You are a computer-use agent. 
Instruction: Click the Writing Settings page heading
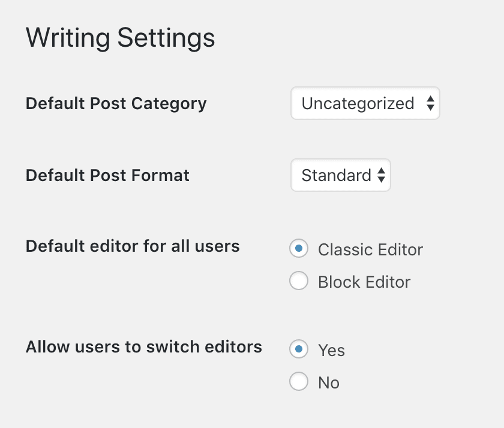pos(120,38)
